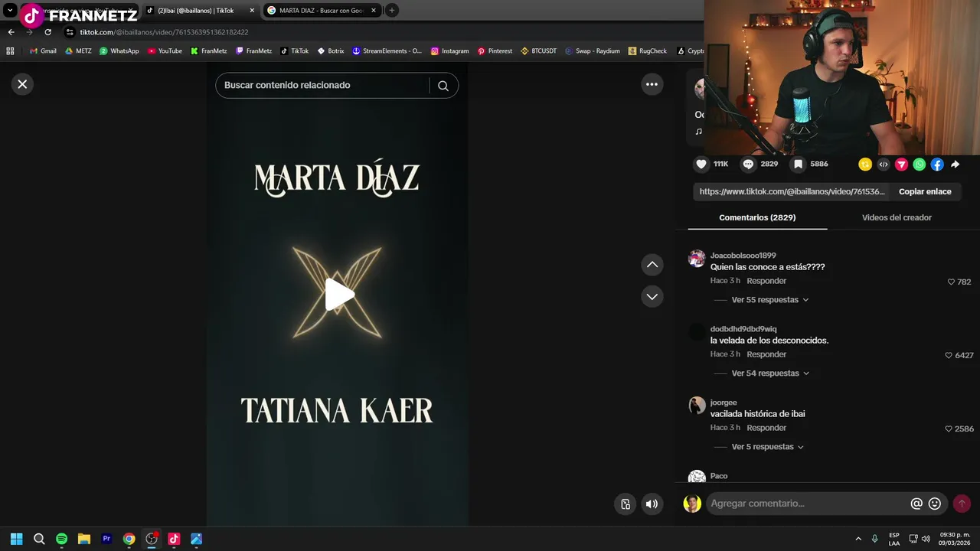Image resolution: width=980 pixels, height=551 pixels.
Task: Open the Chrome apps grid icon
Action: point(10,51)
